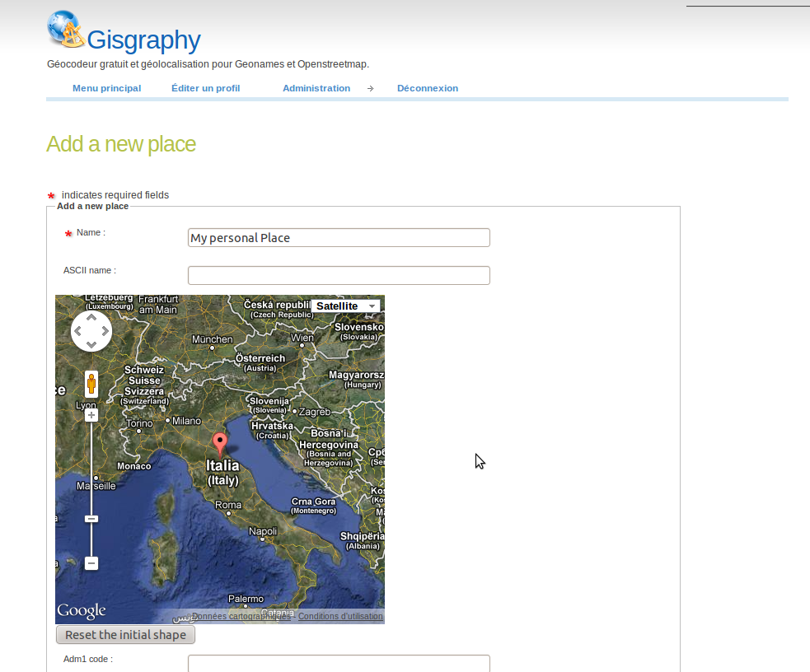Screen dimensions: 810x672
Task: Open Données cartographiques link
Action: (x=241, y=616)
